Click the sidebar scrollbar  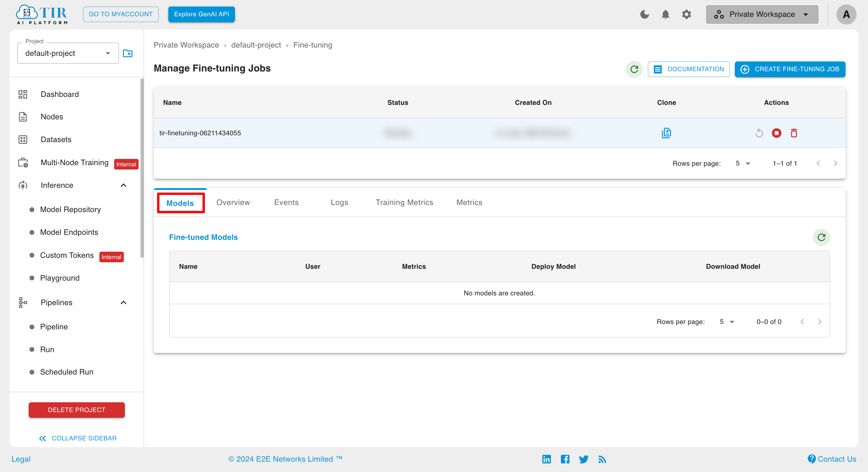[x=142, y=168]
